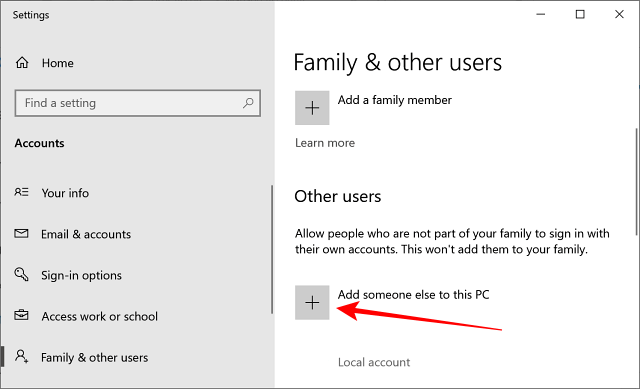Viewport: 640px width, 389px height.
Task: Click the search magnifier icon
Action: (x=248, y=103)
